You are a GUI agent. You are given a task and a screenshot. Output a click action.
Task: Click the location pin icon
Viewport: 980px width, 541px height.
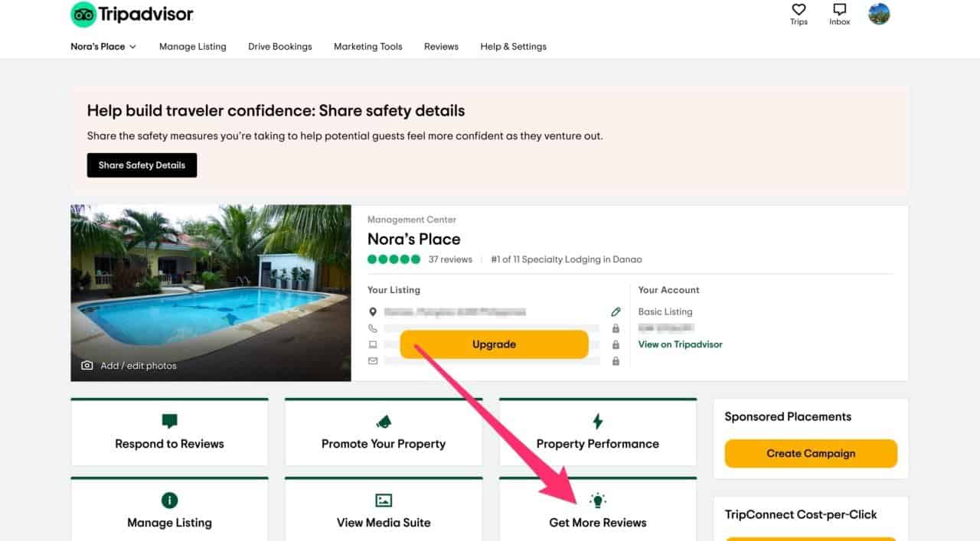pos(373,312)
